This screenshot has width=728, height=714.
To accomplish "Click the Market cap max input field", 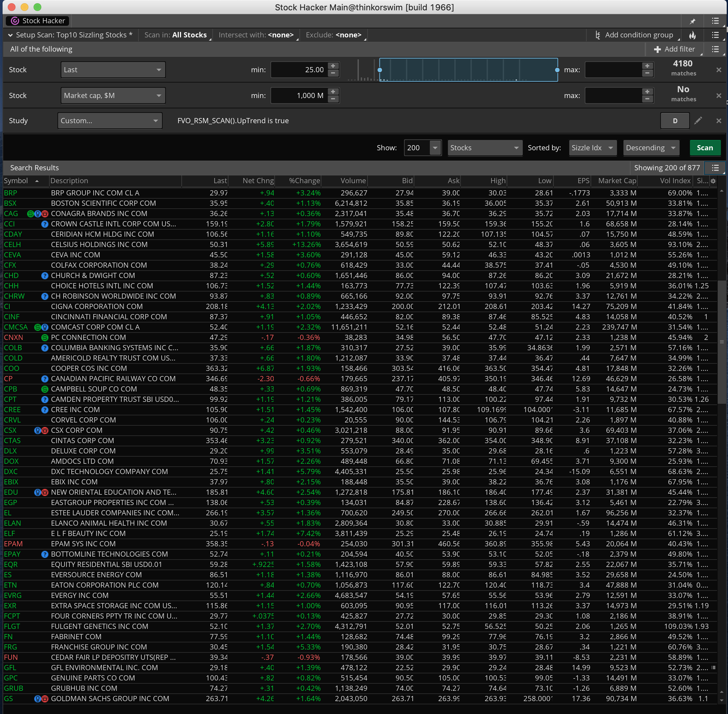I will click(613, 96).
